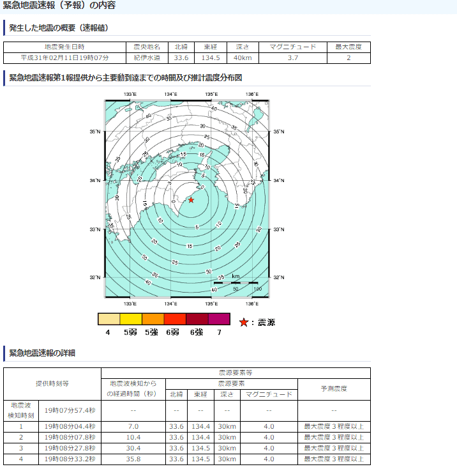Click the red star in the 震源 legend
Viewport: 457px width, 476px height.
244,323
